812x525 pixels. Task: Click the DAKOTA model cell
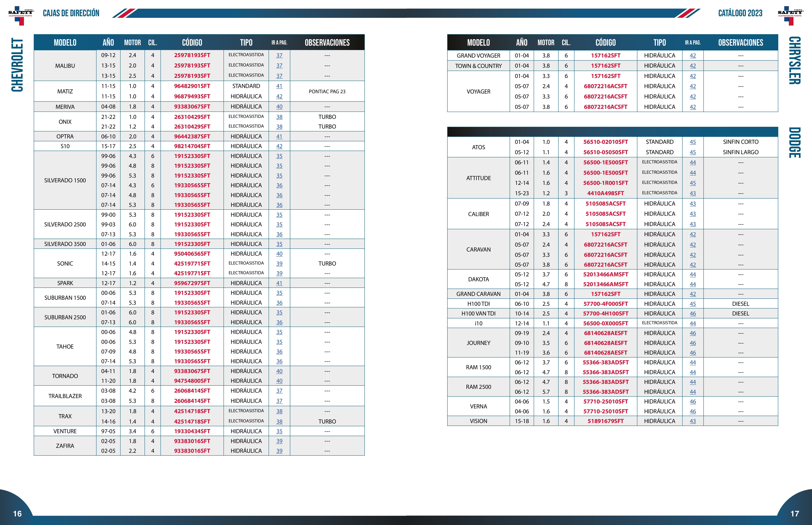tap(479, 279)
